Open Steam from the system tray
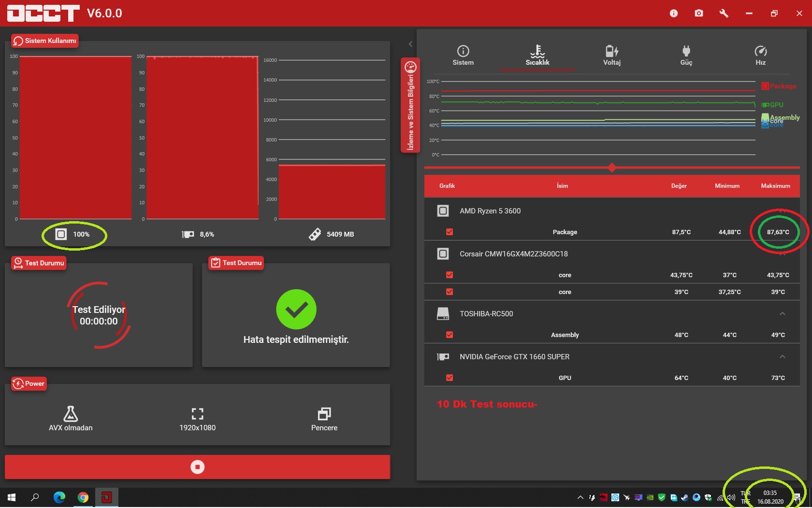812x508 pixels. [684, 497]
